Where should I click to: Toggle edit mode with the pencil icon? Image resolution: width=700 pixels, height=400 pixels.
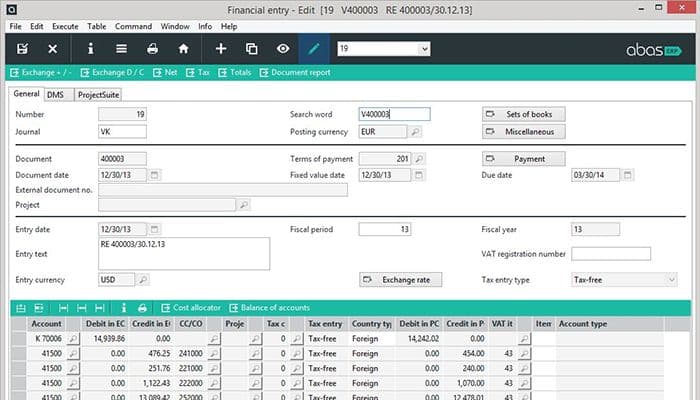pos(315,48)
